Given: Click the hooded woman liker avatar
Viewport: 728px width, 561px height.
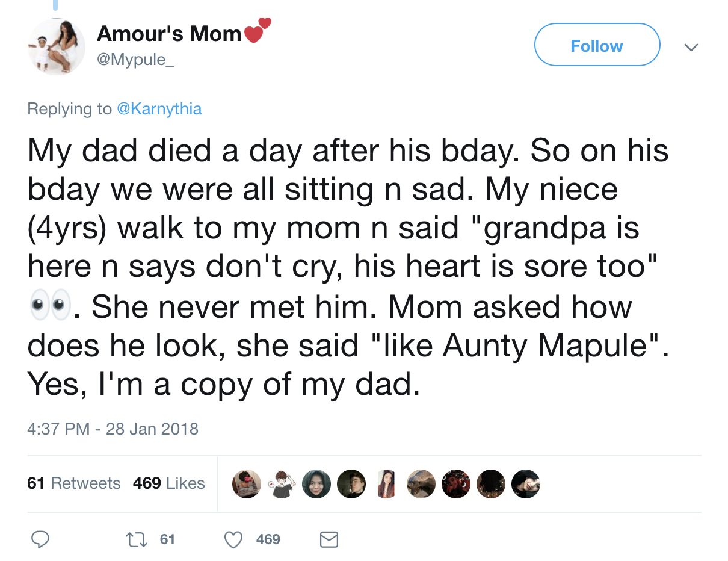Looking at the screenshot, I should (x=316, y=484).
